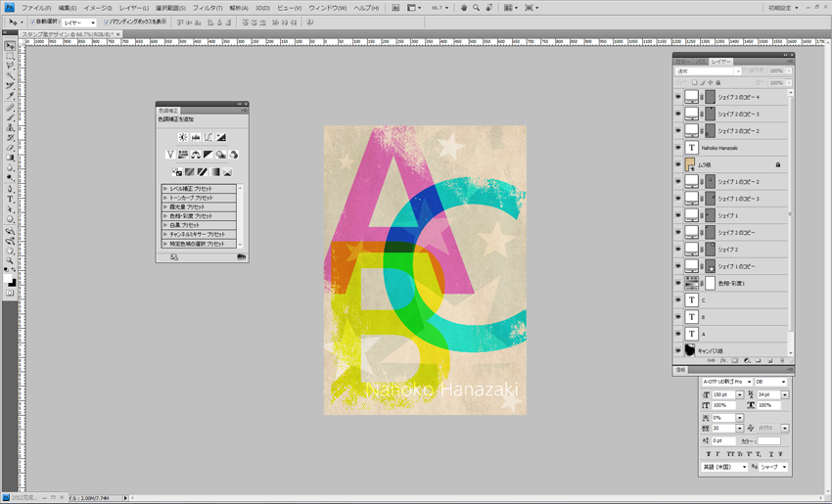Add a Curves adjustment layer

pyautogui.click(x=208, y=137)
